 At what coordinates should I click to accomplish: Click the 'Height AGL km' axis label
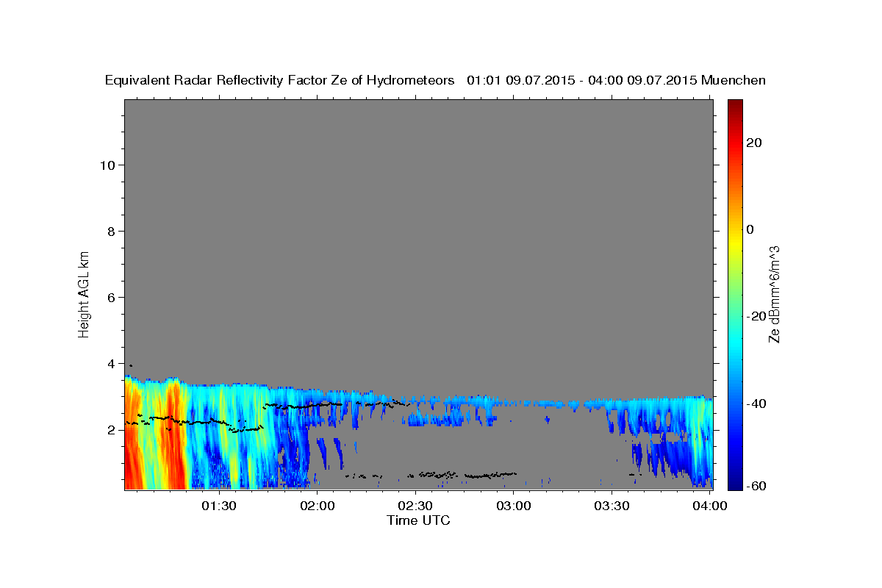pos(85,293)
